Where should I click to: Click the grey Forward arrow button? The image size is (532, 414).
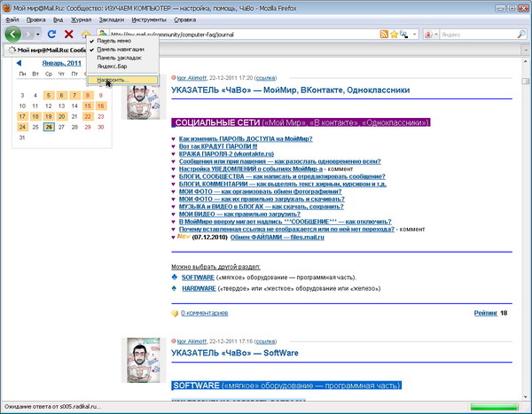(28, 35)
